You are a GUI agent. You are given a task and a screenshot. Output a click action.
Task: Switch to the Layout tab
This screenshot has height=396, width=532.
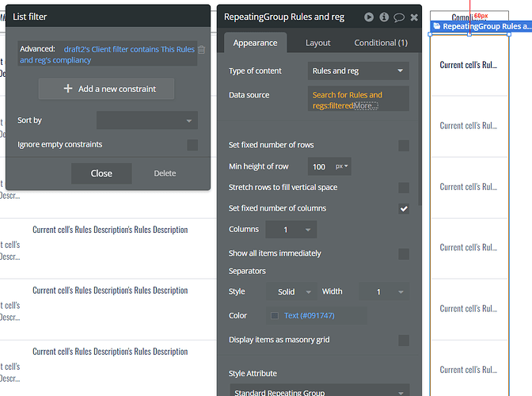pyautogui.click(x=318, y=43)
